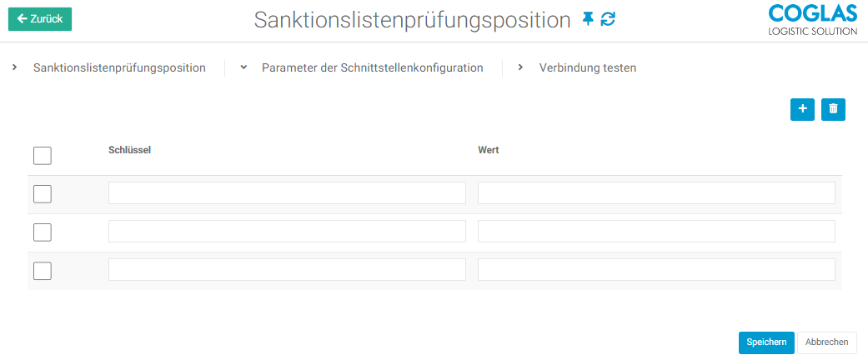The image size is (868, 360).
Task: Check the first row's checkbox
Action: click(43, 194)
